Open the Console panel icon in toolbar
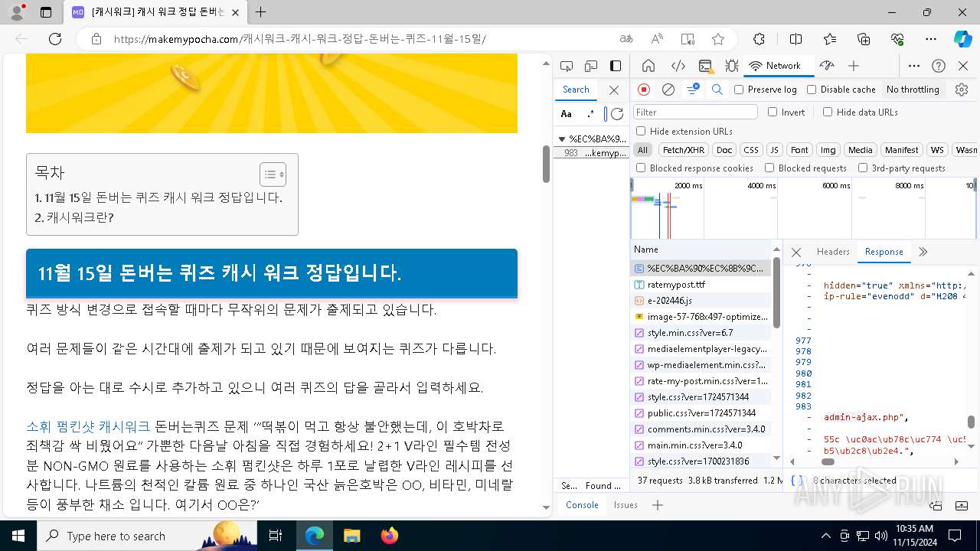This screenshot has width=980, height=551. 705,66
